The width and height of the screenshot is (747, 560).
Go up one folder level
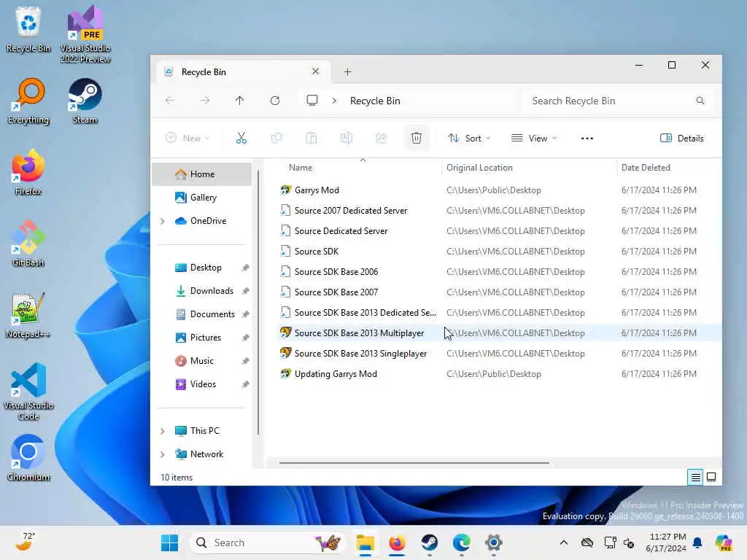(239, 101)
